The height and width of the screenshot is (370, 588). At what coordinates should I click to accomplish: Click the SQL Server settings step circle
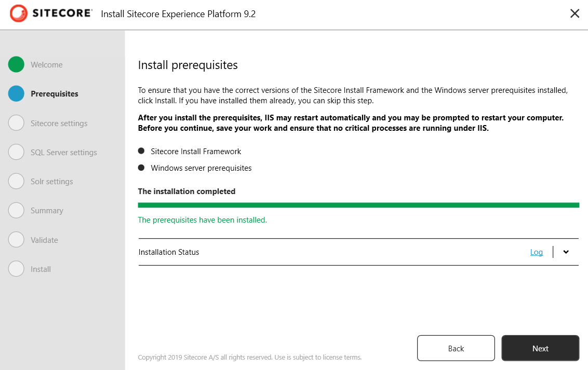(x=16, y=152)
